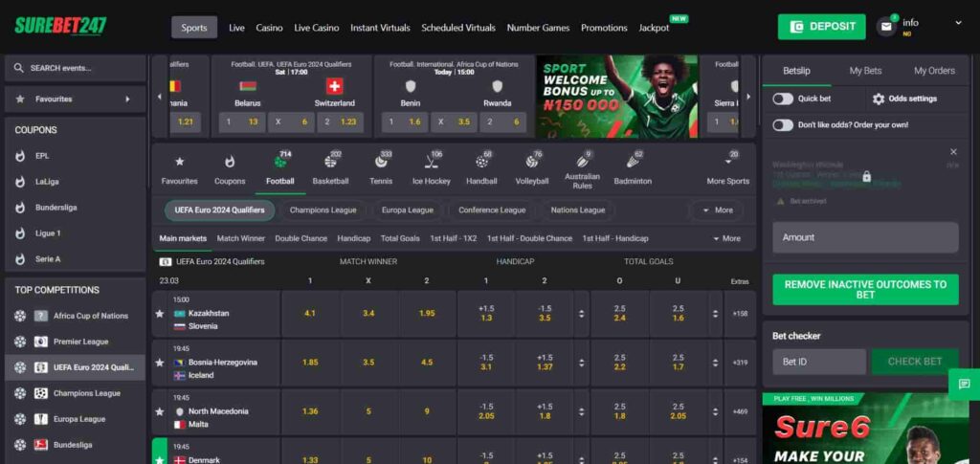Screen dimensions: 980x464
Task: Open +469 extras for North Macedonia match
Action: (x=740, y=412)
